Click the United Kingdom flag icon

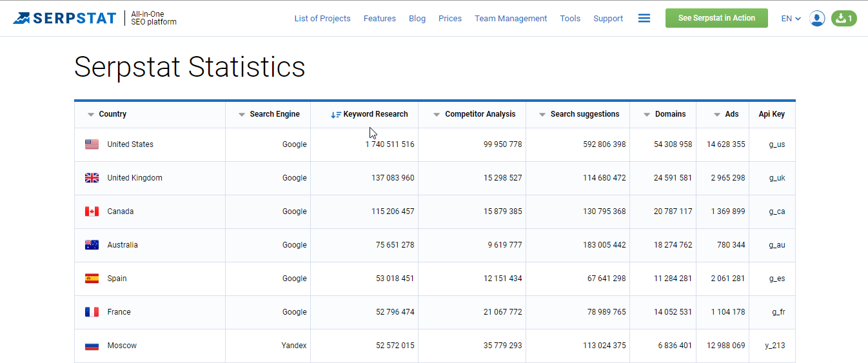coord(92,178)
